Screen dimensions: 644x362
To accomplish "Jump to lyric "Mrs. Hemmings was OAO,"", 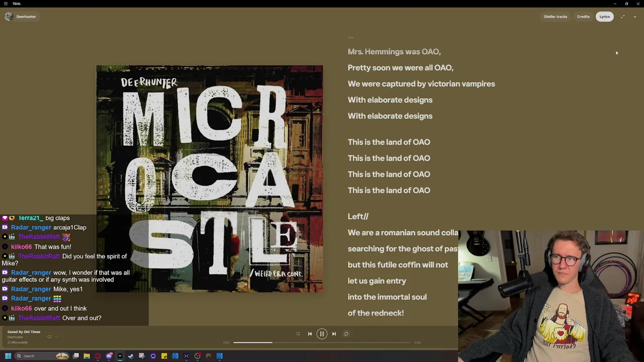I will tap(394, 51).
